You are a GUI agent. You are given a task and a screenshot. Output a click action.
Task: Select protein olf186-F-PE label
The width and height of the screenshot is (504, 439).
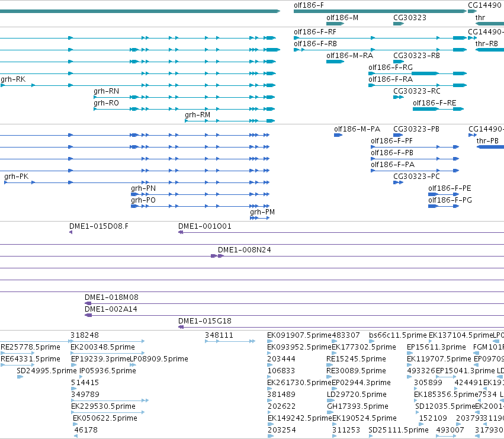click(x=450, y=189)
